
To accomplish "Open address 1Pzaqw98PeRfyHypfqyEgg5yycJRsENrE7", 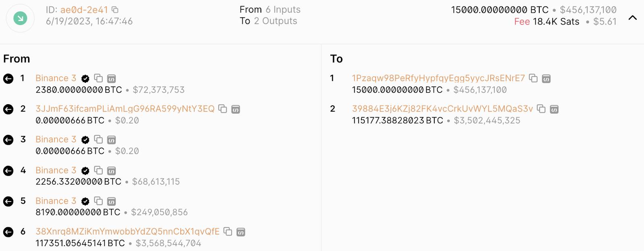I will point(438,78).
